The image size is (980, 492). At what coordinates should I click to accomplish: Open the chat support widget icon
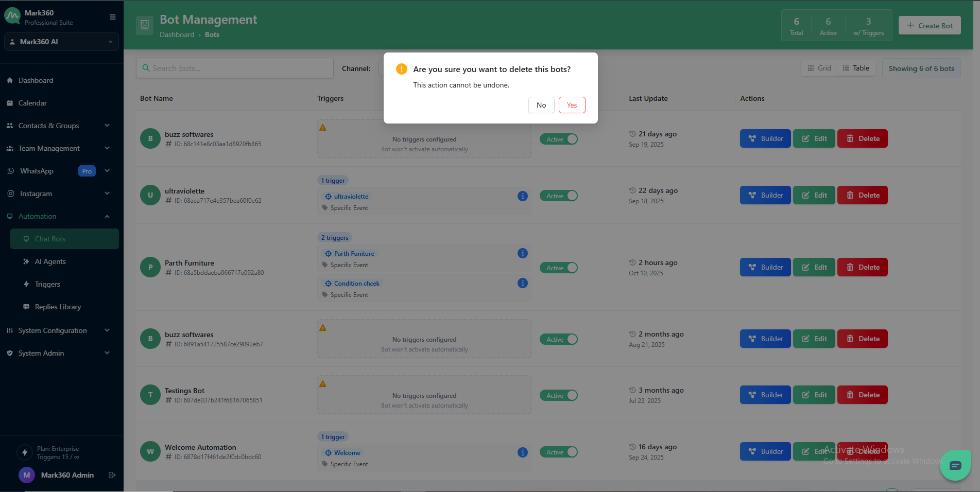click(955, 465)
